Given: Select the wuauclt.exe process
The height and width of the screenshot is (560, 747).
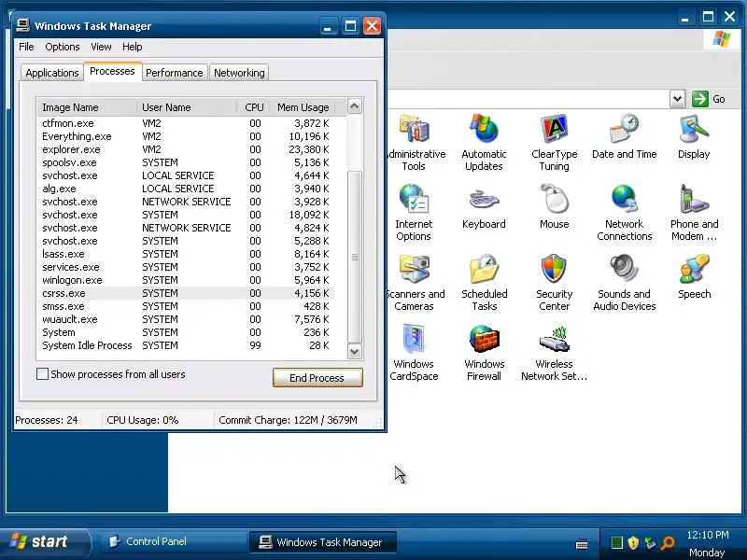Looking at the screenshot, I should pos(186,319).
